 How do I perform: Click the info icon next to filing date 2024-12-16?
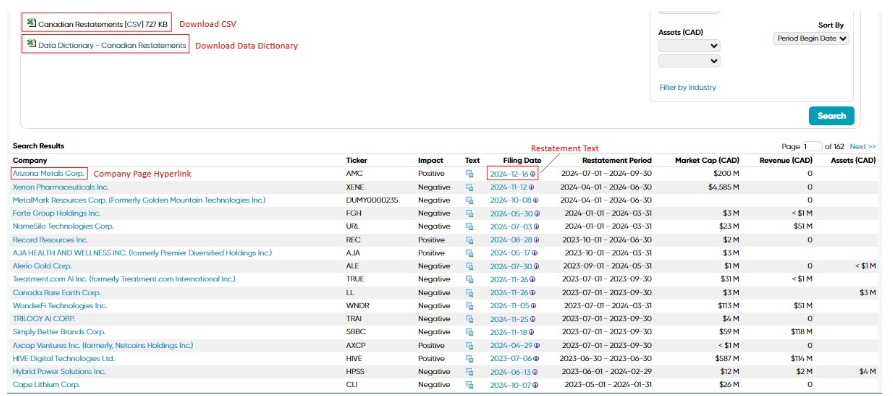click(x=533, y=174)
